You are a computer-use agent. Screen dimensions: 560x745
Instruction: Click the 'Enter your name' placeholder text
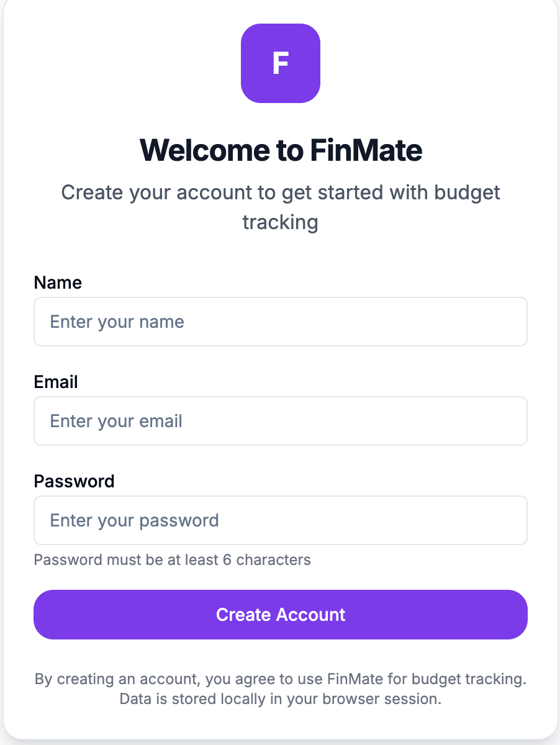point(117,322)
